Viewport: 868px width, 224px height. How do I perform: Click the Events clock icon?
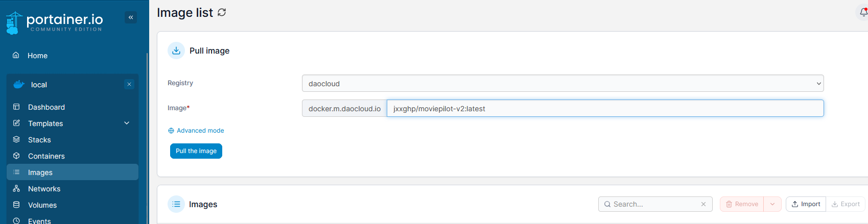click(x=16, y=221)
